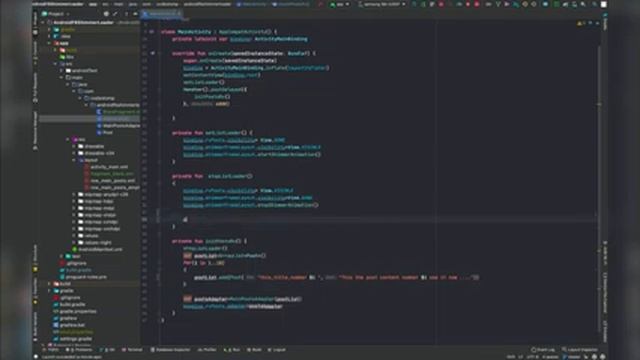640x360 pixels.
Task: Select gradle.properties in project root
Action: pyautogui.click(x=75, y=311)
